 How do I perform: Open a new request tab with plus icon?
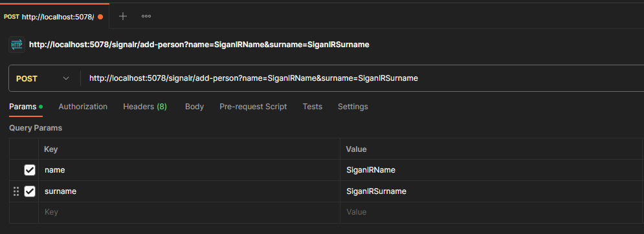tap(123, 16)
